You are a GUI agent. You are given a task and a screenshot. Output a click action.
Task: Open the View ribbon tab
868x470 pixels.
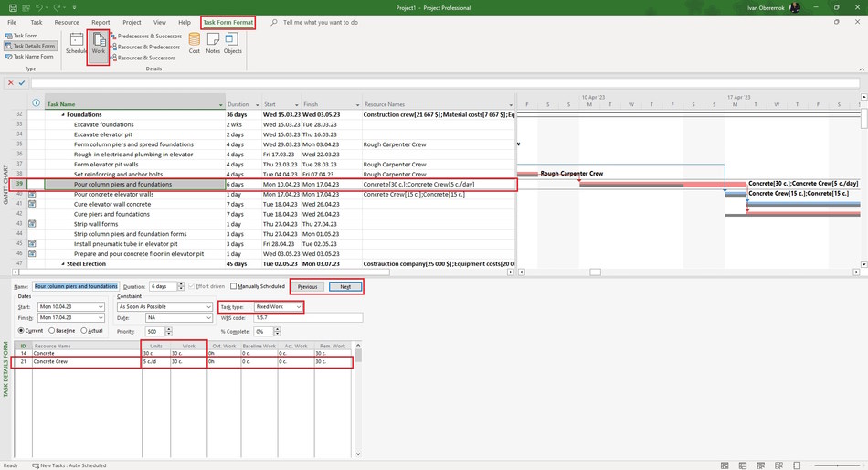point(159,23)
